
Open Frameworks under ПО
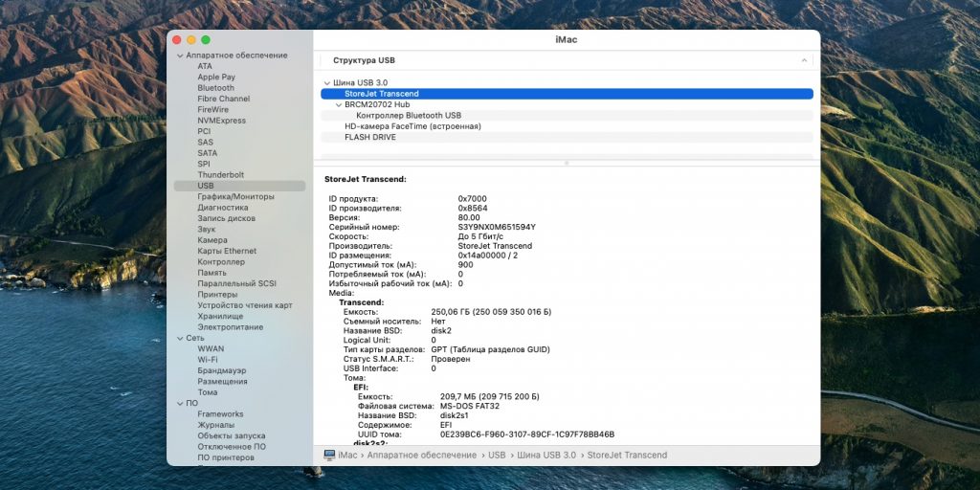(221, 414)
